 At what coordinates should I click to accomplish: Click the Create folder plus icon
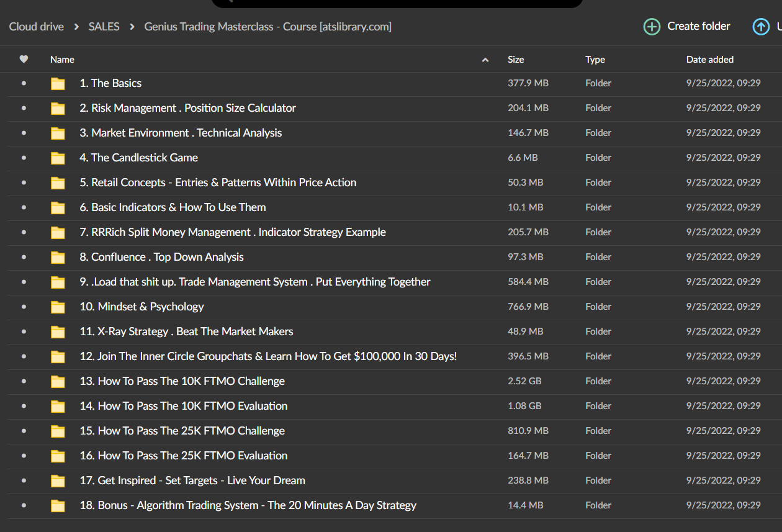[652, 27]
